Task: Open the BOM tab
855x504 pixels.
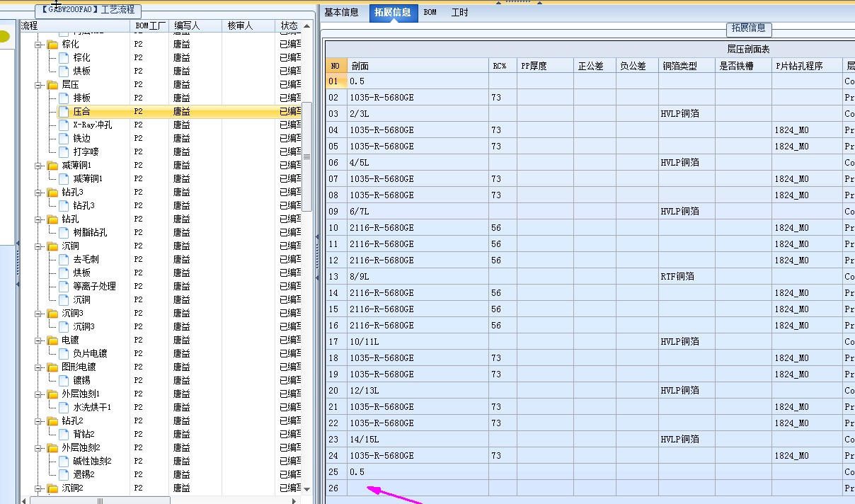Action: pos(430,12)
